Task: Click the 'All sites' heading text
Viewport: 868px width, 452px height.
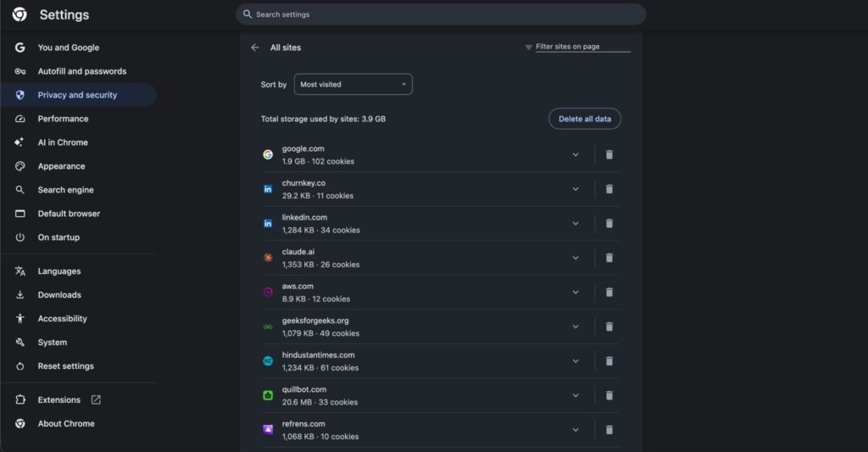Action: click(286, 47)
